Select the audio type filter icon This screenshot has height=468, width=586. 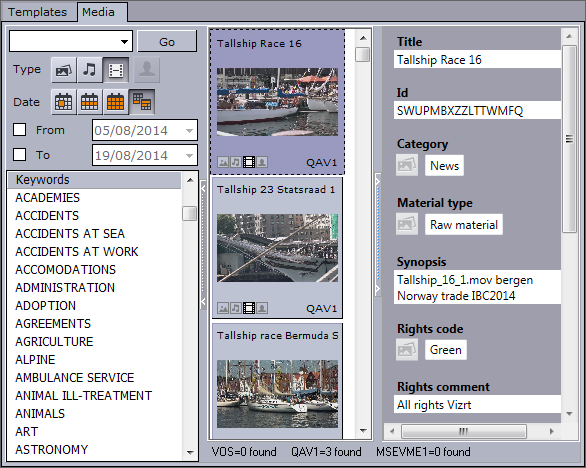point(90,70)
